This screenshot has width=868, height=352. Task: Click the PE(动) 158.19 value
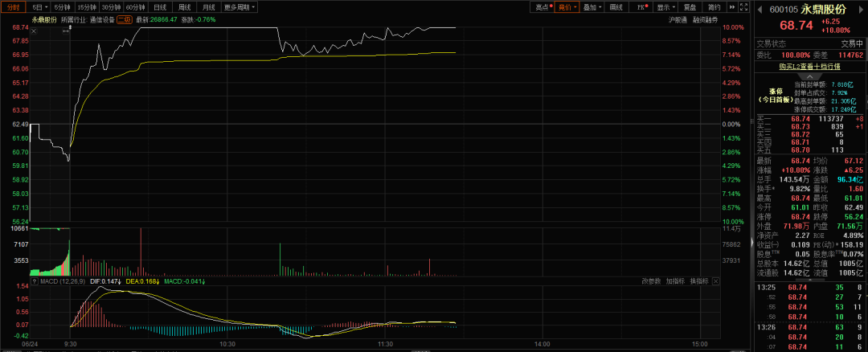[854, 244]
